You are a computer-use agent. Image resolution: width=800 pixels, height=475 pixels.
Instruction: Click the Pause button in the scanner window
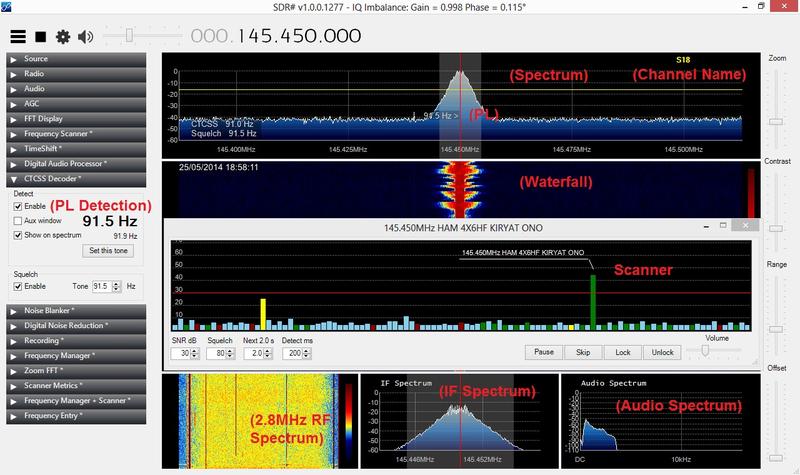pos(544,353)
